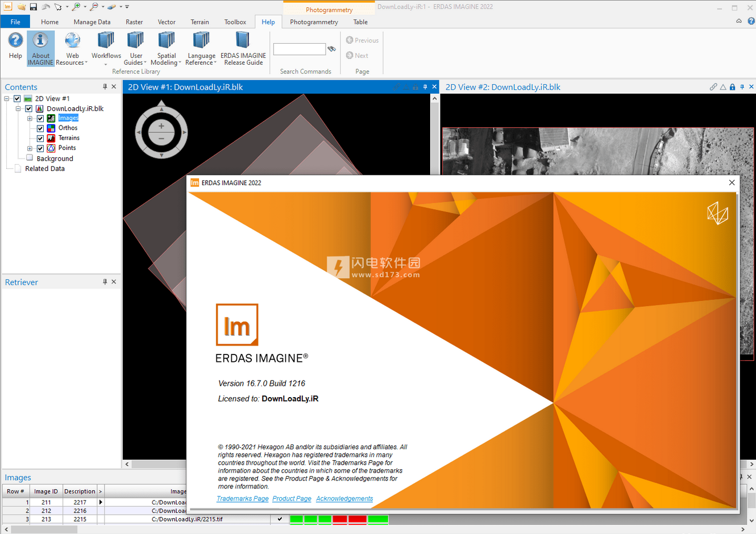This screenshot has height=534, width=756.
Task: Click zoom-in plus on the navigation wheel
Action: [161, 126]
